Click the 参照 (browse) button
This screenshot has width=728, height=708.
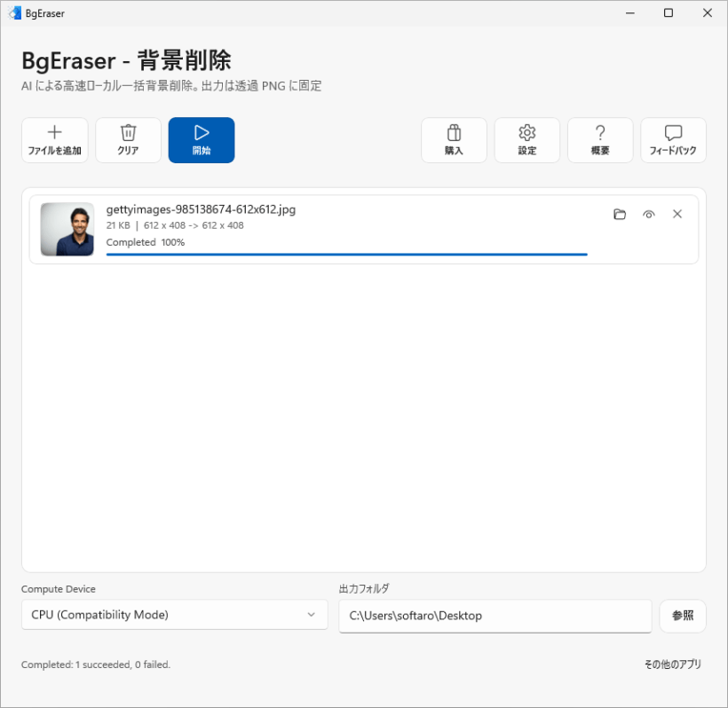(x=683, y=616)
